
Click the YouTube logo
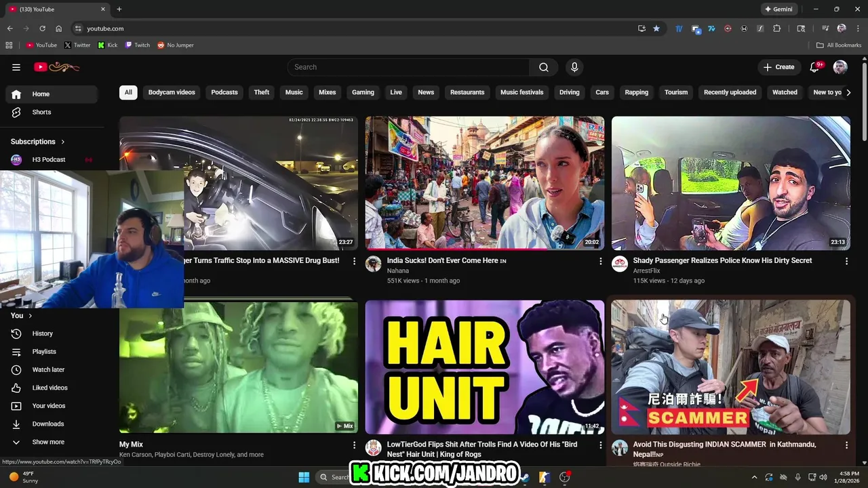tap(57, 67)
